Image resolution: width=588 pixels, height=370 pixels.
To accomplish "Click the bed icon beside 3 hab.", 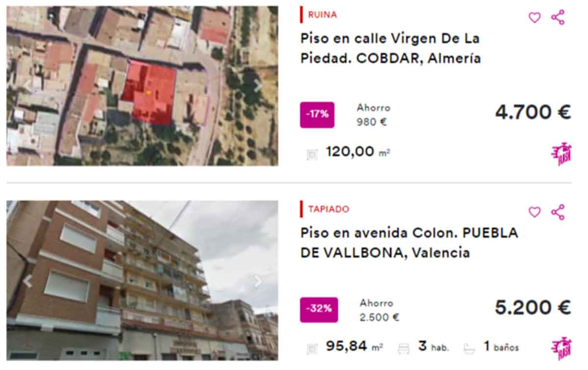I will 404,348.
